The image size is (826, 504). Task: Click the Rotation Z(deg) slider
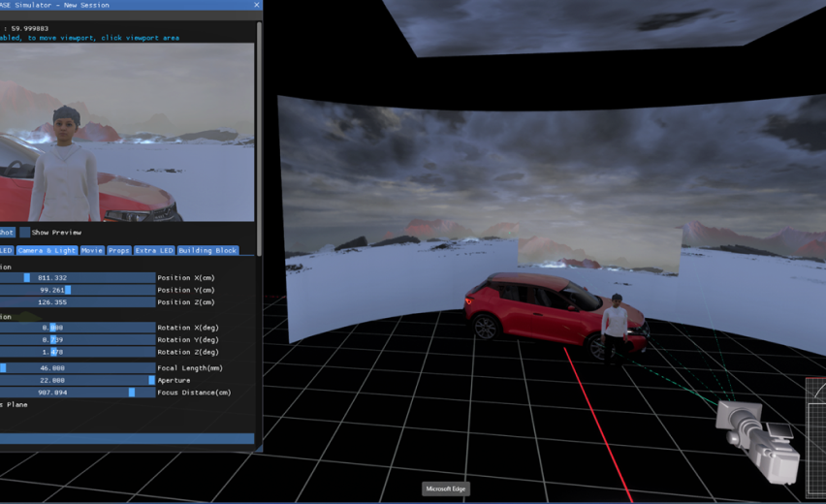78,352
